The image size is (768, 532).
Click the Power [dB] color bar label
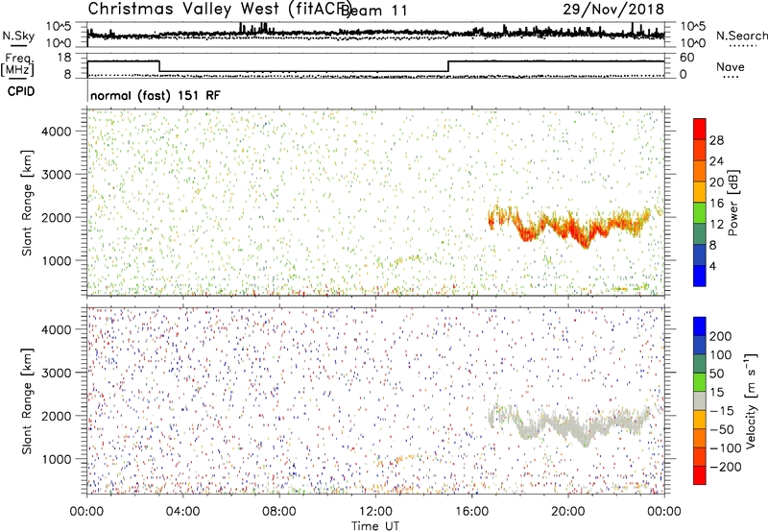(732, 203)
